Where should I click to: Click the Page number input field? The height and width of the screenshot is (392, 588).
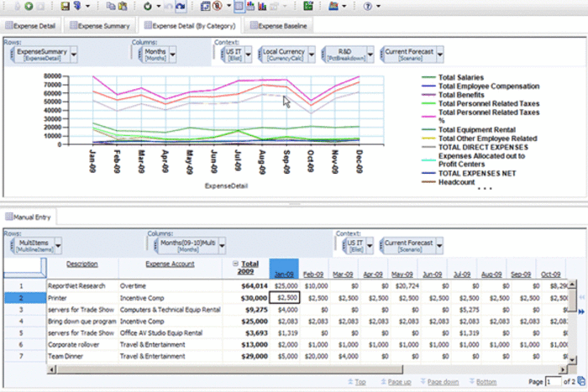coord(553,381)
